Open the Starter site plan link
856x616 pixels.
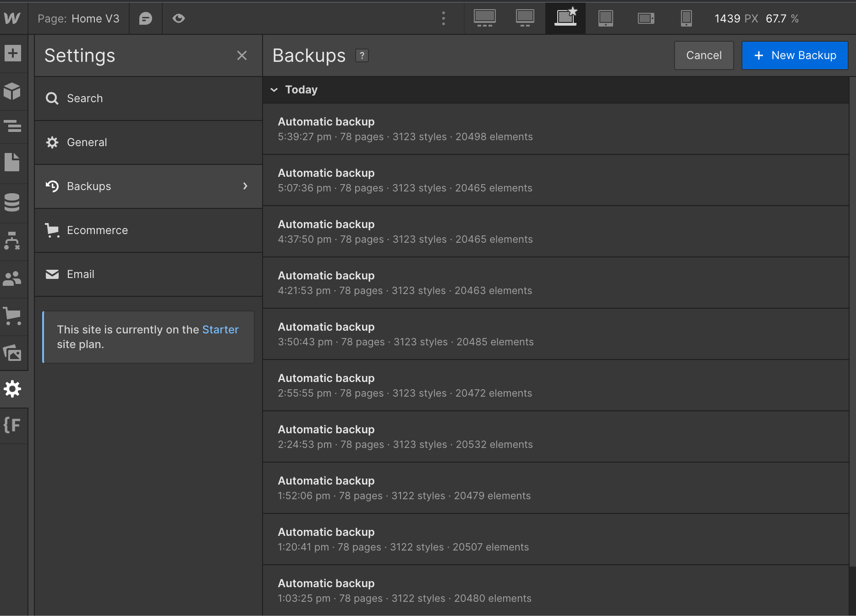click(220, 329)
